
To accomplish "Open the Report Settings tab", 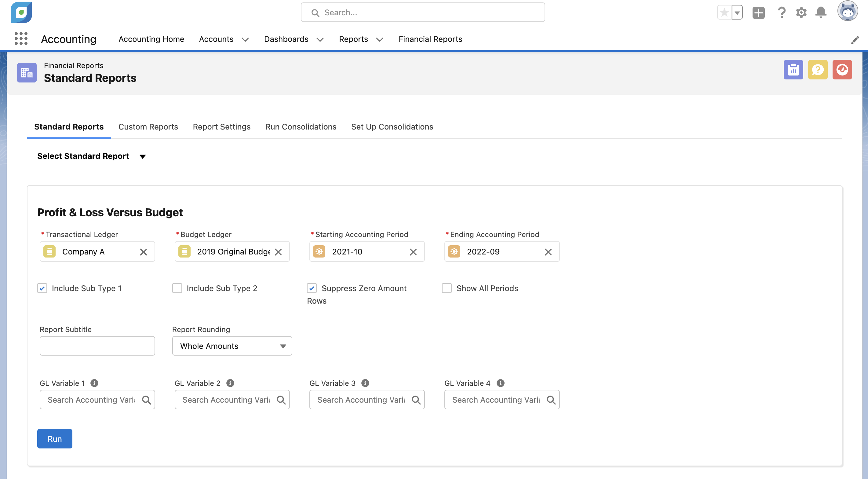I will coord(221,127).
